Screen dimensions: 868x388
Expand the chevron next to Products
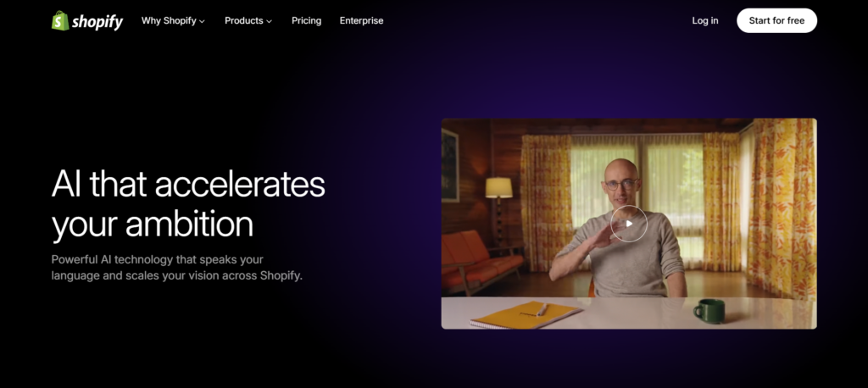click(x=269, y=21)
